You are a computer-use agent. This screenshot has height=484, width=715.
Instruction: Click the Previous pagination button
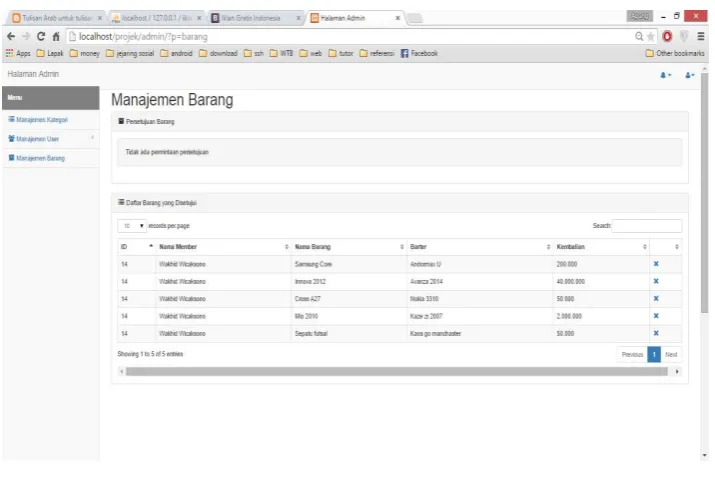(632, 355)
